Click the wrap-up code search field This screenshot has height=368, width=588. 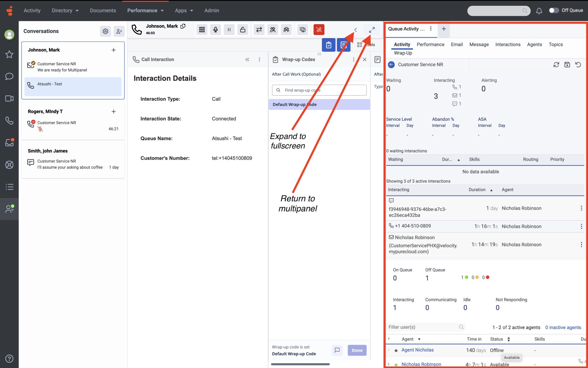coord(319,90)
